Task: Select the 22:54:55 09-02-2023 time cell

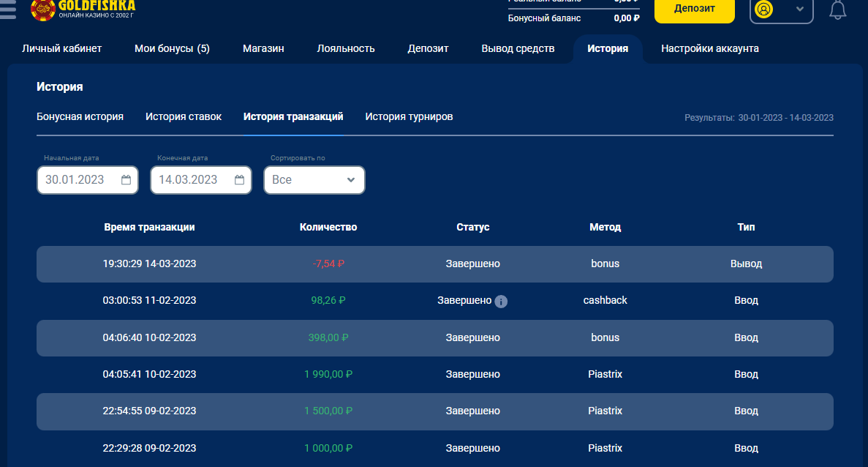Action: (149, 411)
